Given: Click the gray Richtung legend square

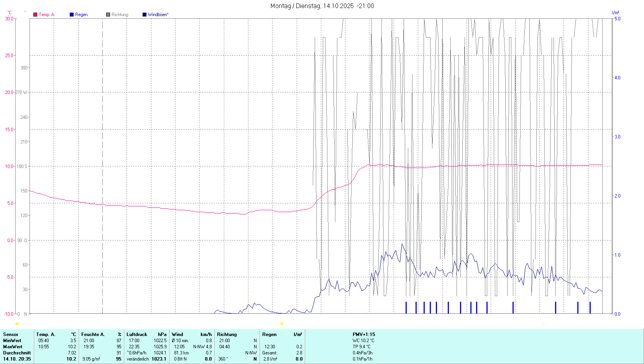Looking at the screenshot, I should tap(108, 15).
